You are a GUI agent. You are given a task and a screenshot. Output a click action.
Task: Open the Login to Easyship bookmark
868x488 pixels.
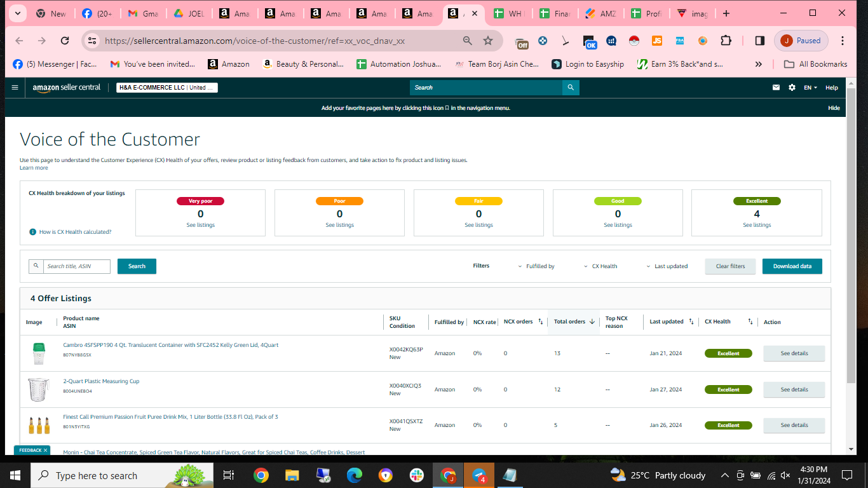588,64
